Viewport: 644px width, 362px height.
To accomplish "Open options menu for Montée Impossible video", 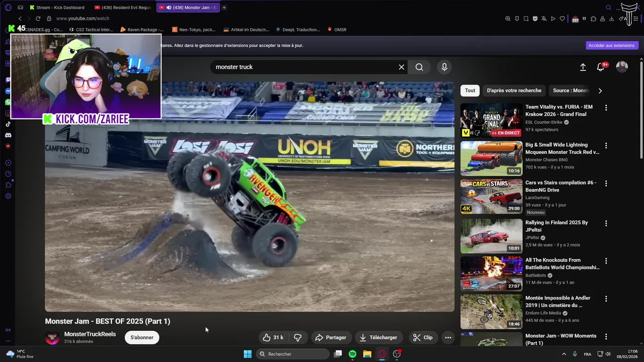I will pyautogui.click(x=606, y=299).
